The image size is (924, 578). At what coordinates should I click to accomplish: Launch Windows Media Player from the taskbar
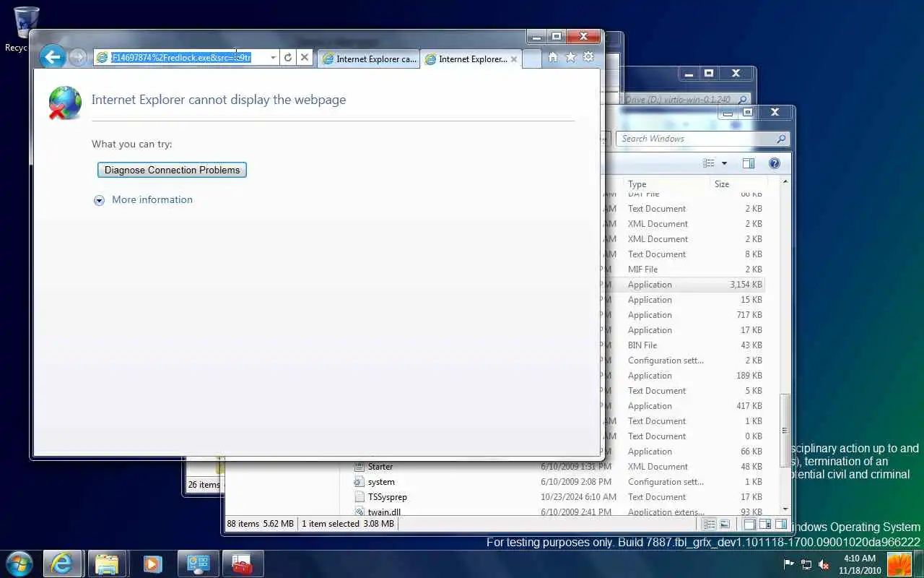152,564
